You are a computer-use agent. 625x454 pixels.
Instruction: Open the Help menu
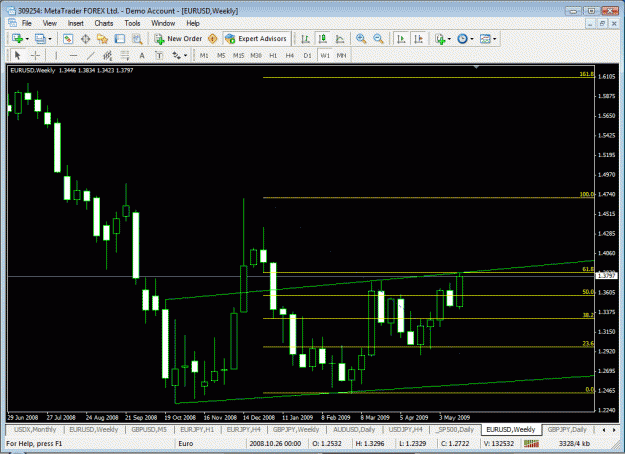[193, 23]
